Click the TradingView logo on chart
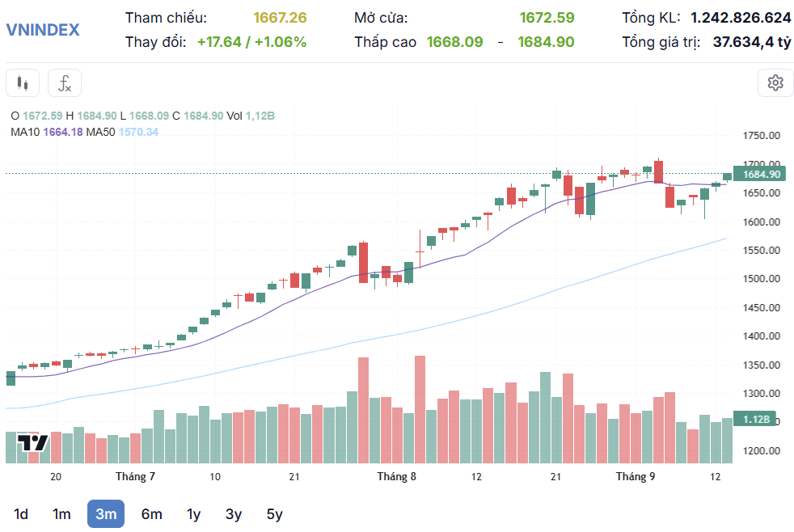The width and height of the screenshot is (794, 532). pos(33,443)
